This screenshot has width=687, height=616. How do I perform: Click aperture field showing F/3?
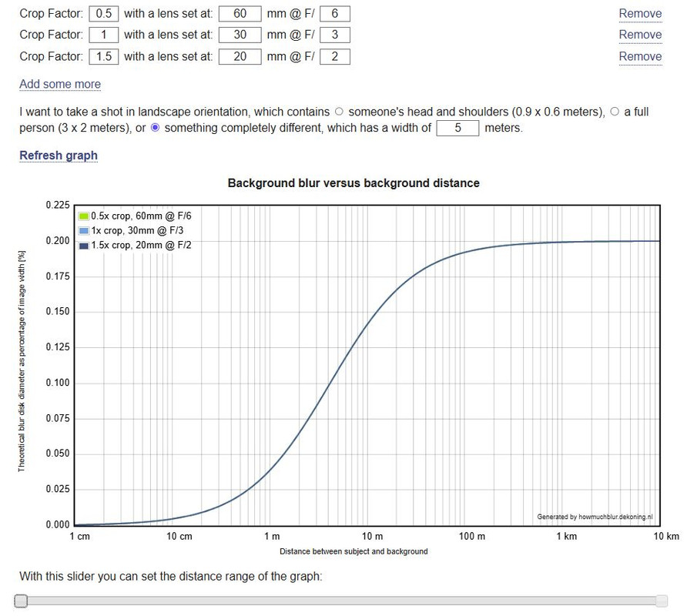(335, 35)
